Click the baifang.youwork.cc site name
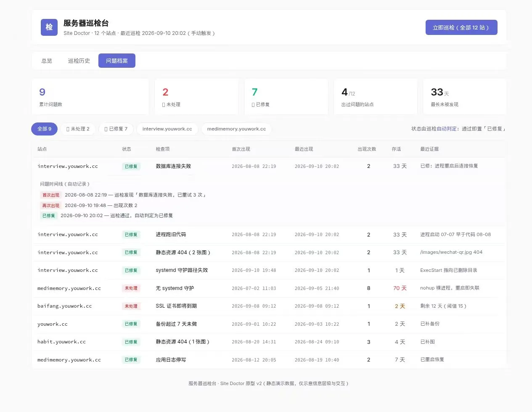 pyautogui.click(x=64, y=306)
